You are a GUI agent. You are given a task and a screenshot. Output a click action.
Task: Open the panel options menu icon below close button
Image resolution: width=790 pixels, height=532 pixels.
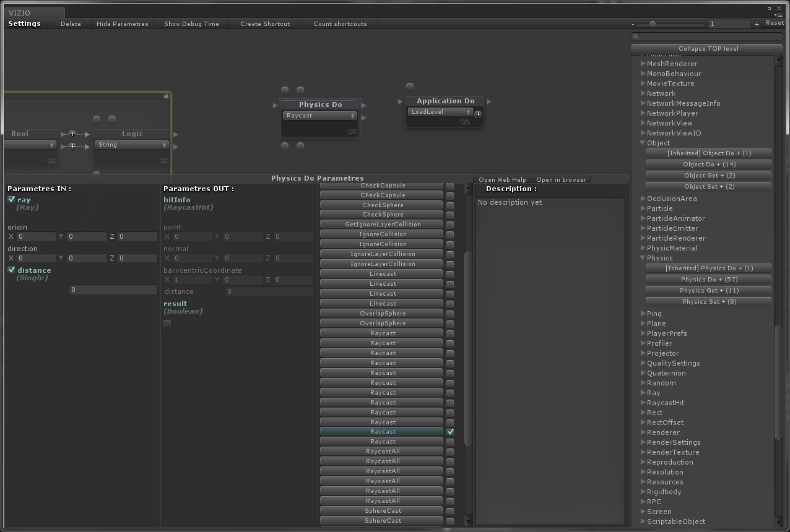[779, 15]
